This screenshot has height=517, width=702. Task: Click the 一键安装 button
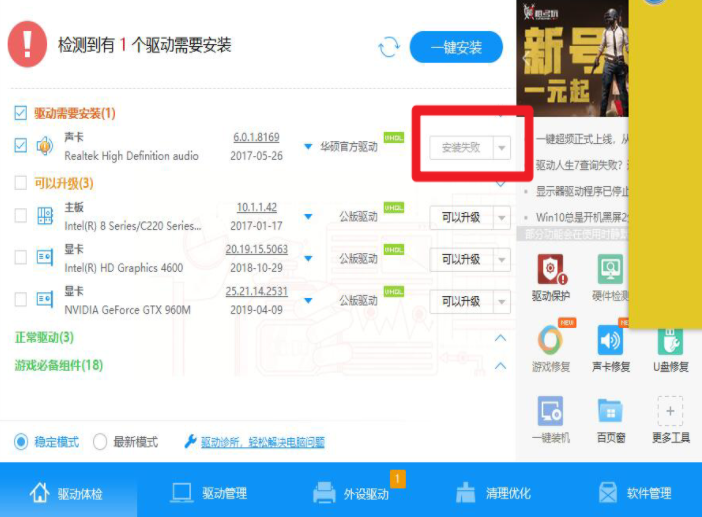(x=456, y=47)
